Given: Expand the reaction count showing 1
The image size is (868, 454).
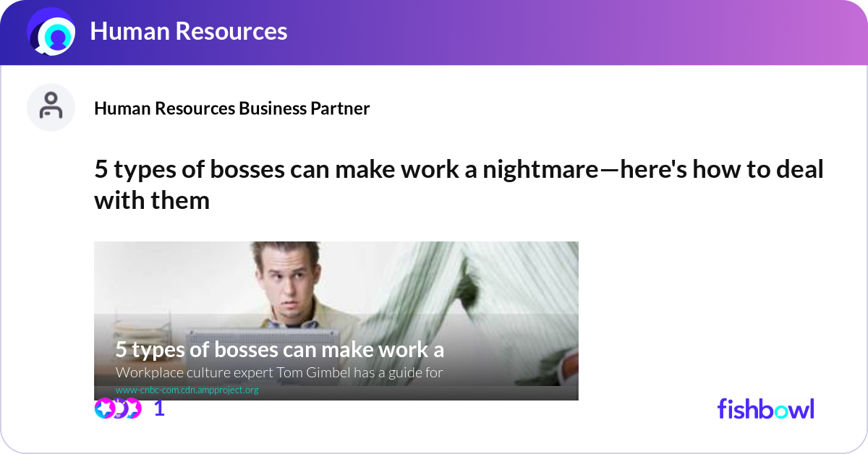Looking at the screenshot, I should click(x=158, y=408).
